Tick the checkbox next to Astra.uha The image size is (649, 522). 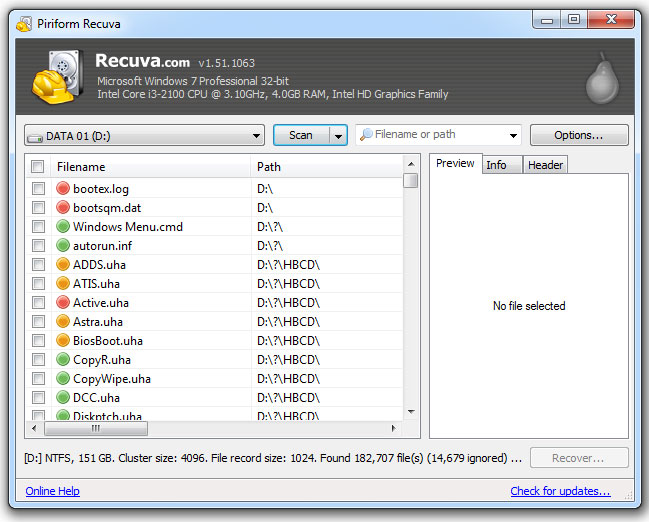38,322
